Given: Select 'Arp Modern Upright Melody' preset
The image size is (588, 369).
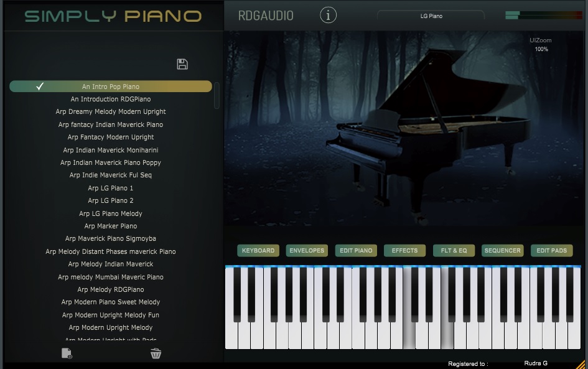Looking at the screenshot, I should (111, 327).
